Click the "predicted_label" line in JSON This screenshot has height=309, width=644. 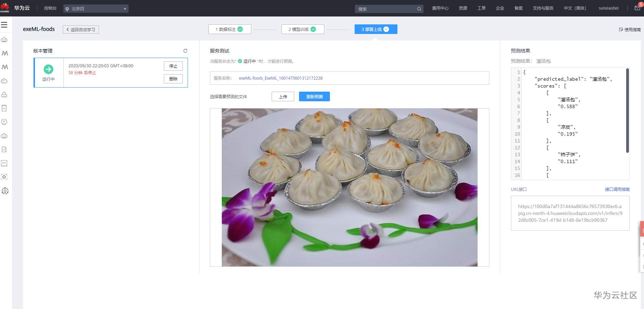click(x=573, y=79)
